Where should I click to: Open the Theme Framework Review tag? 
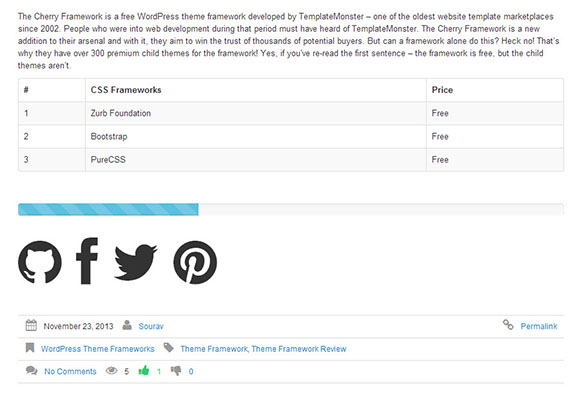point(299,349)
